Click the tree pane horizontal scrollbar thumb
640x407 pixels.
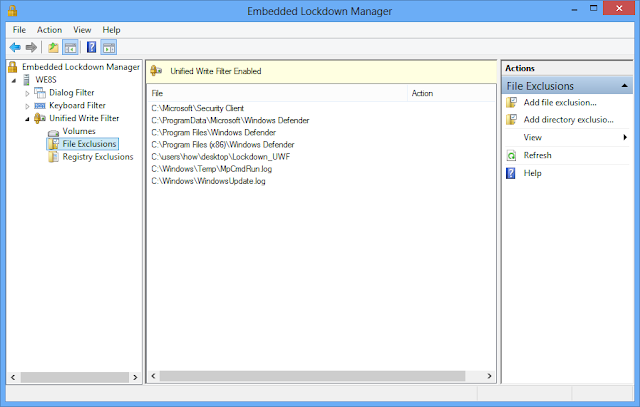[75, 377]
